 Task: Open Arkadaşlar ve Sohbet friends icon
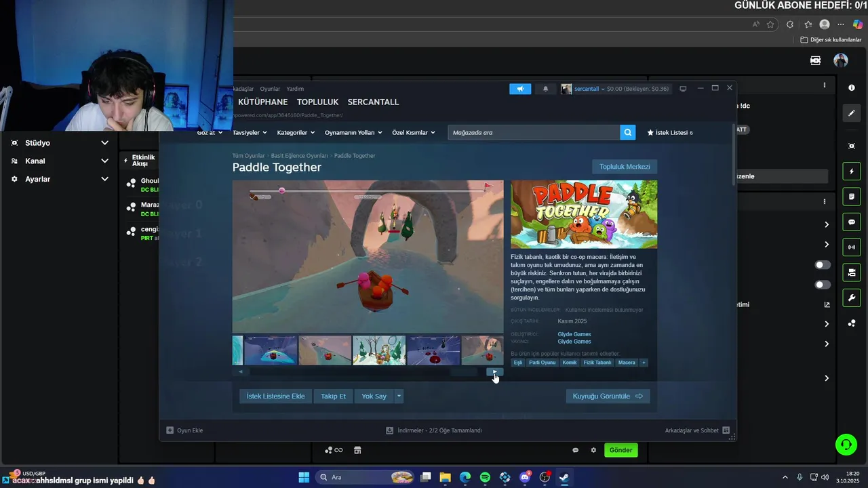click(726, 430)
